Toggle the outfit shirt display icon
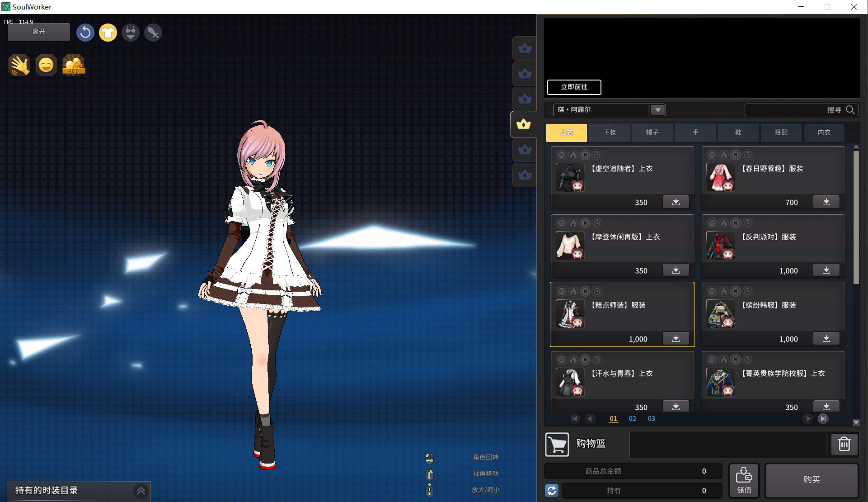This screenshot has width=868, height=502. click(108, 33)
